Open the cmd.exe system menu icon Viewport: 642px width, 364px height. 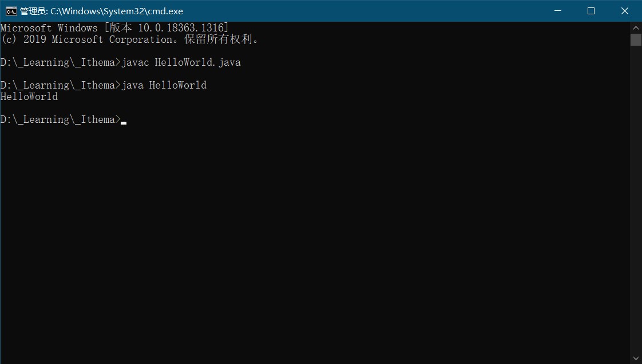pos(11,11)
